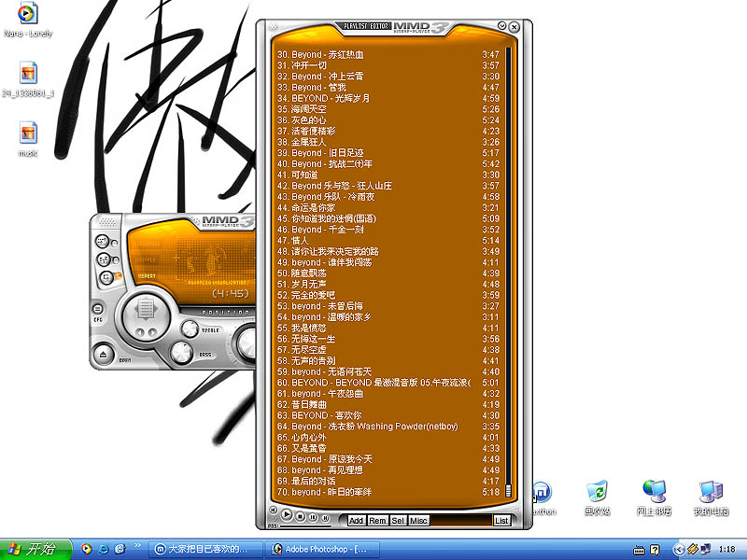Open the CFG configuration button
This screenshot has height=560, width=747.
pyautogui.click(x=98, y=309)
